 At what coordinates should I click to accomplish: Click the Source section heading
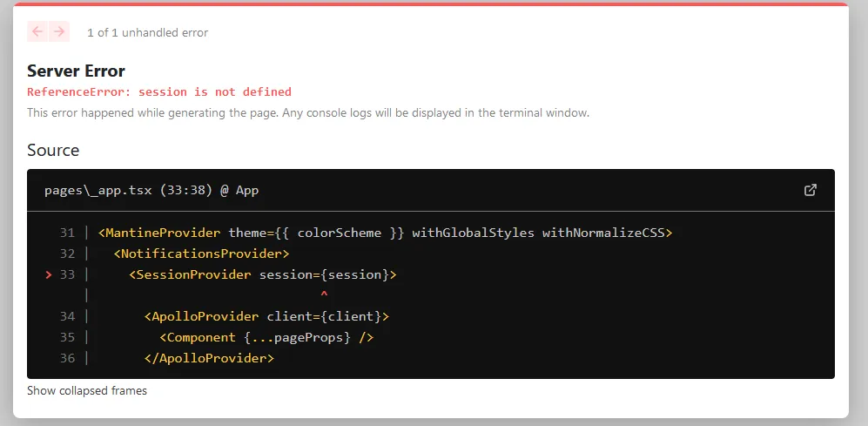pyautogui.click(x=53, y=150)
